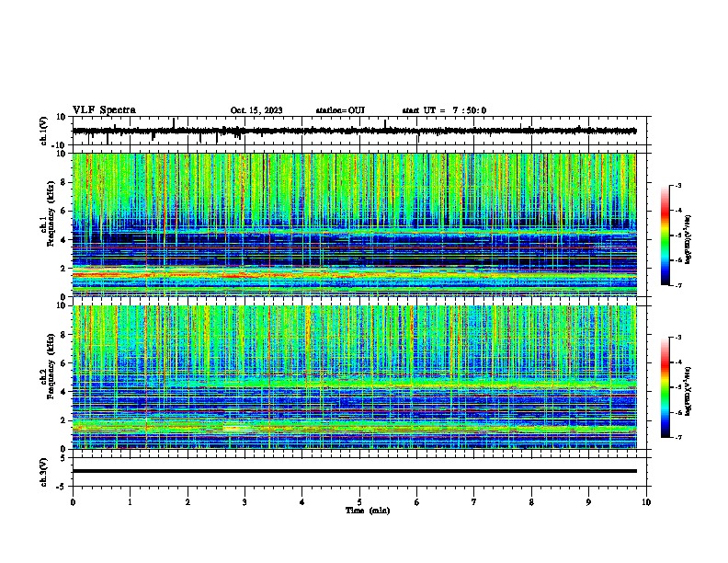Click the "8" kHz tick on ch.1 frequency axis
This screenshot has width=728, height=563.
coord(63,182)
